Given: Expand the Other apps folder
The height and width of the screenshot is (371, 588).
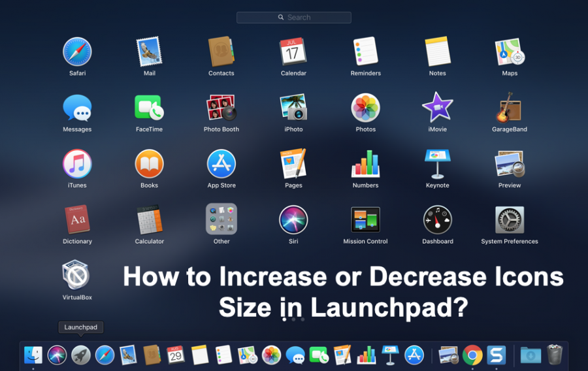Looking at the screenshot, I should point(221,219).
